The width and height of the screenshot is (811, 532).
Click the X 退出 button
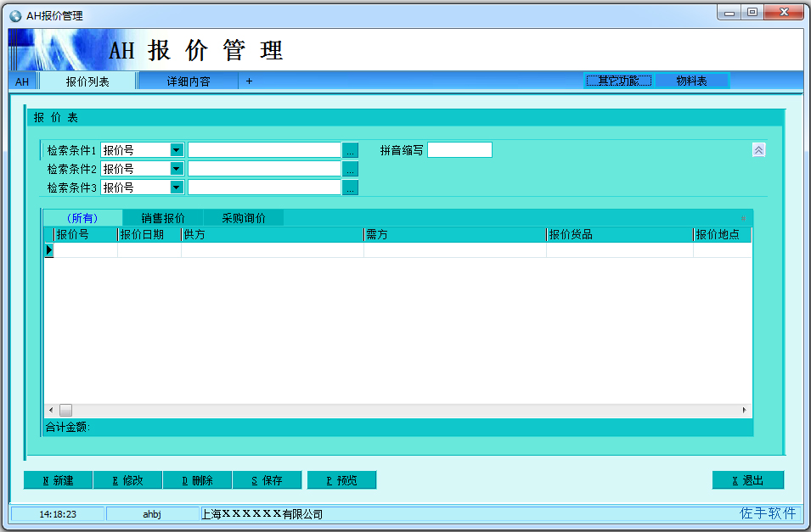coord(748,480)
